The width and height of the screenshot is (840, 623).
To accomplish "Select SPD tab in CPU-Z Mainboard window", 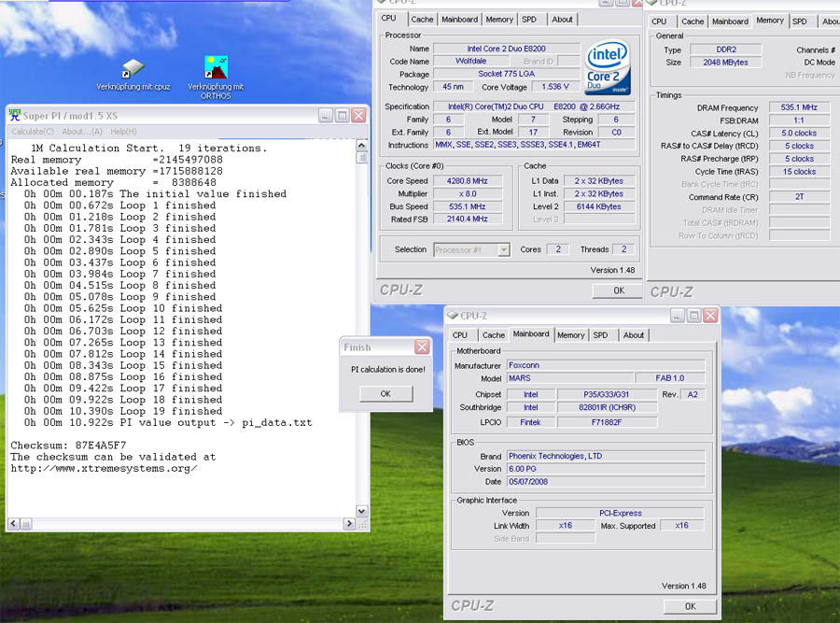I will click(600, 335).
